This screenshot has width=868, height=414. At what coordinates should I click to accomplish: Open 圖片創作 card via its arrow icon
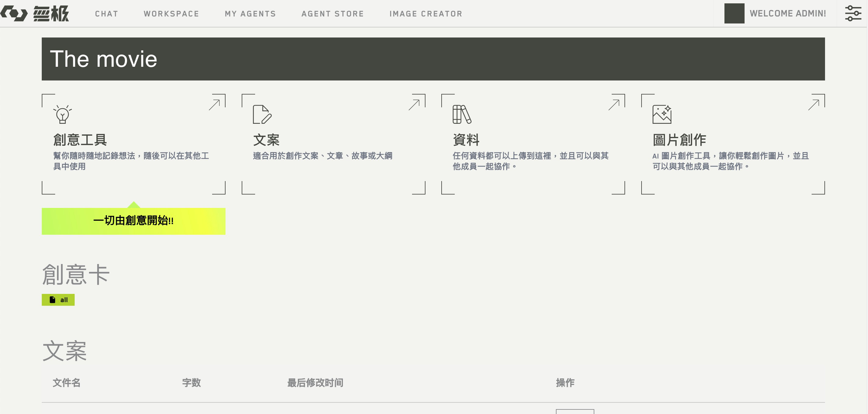coord(814,105)
